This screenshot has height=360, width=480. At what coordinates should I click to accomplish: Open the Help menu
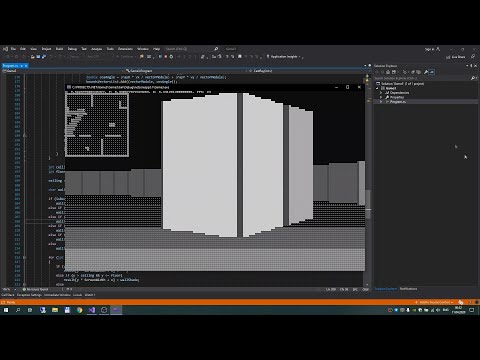tap(156, 49)
